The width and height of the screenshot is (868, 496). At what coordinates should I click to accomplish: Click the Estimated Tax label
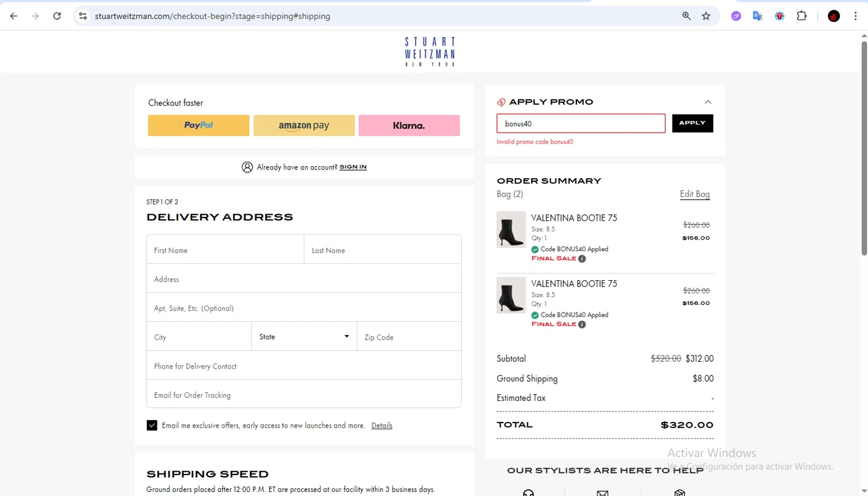click(521, 398)
